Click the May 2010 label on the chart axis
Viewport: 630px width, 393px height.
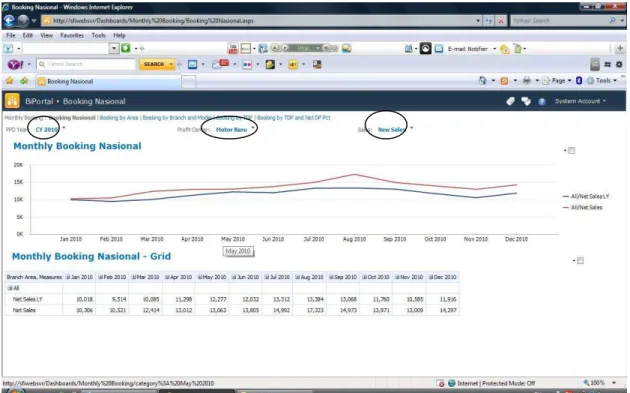pyautogui.click(x=233, y=239)
